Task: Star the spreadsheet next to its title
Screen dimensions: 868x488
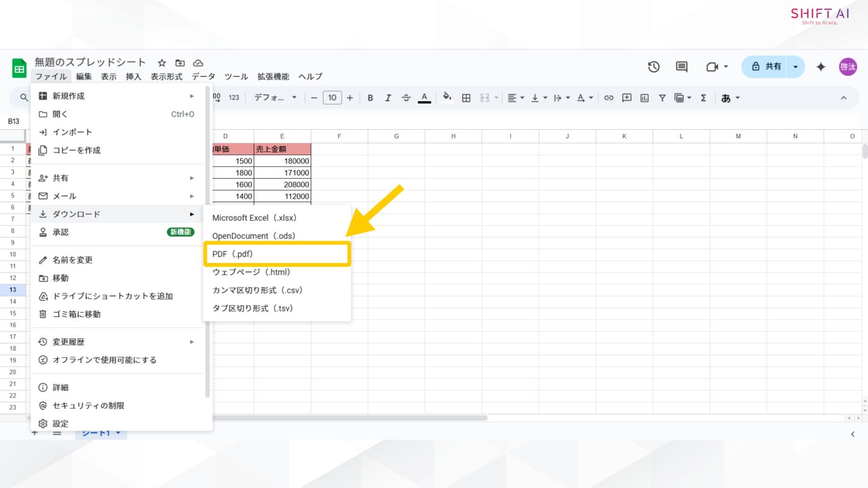Action: click(x=161, y=63)
